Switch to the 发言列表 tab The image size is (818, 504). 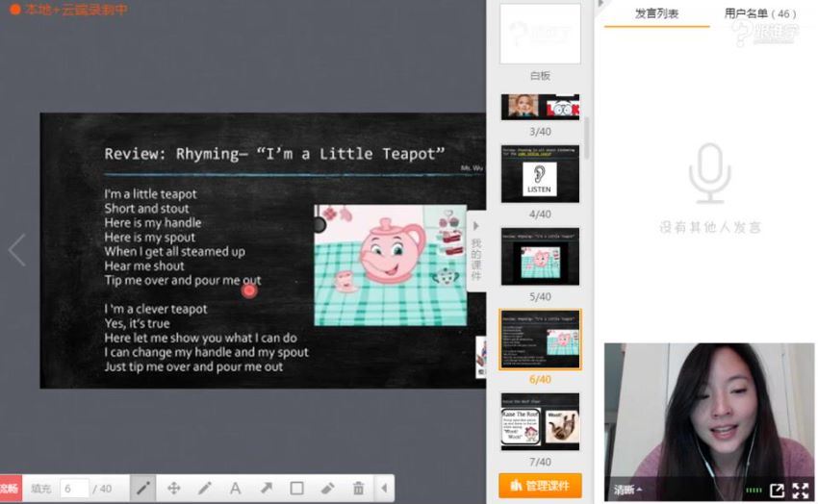pos(656,14)
